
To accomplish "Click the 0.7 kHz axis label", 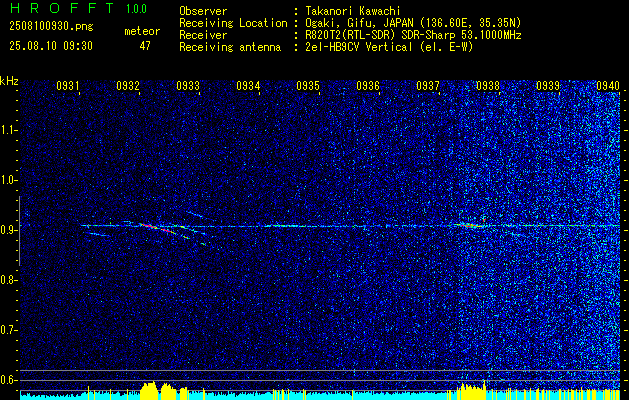I will point(8,330).
